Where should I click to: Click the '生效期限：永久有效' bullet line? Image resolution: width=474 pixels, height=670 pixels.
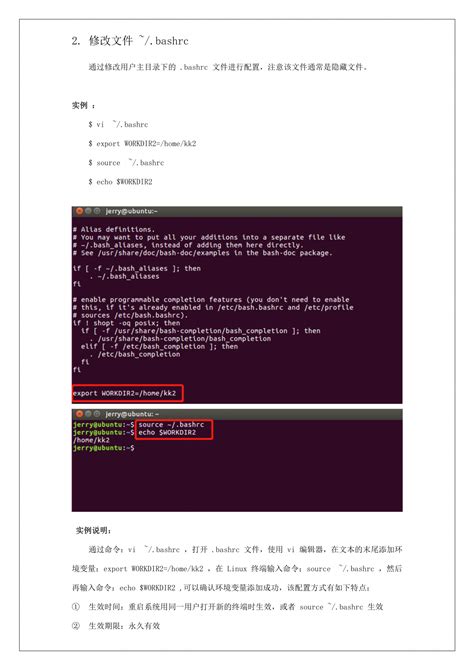[x=124, y=626]
